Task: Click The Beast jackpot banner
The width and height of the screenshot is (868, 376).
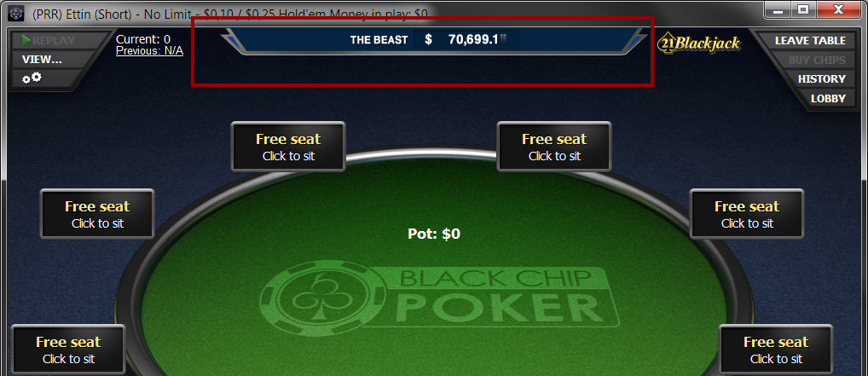Action: point(433,40)
